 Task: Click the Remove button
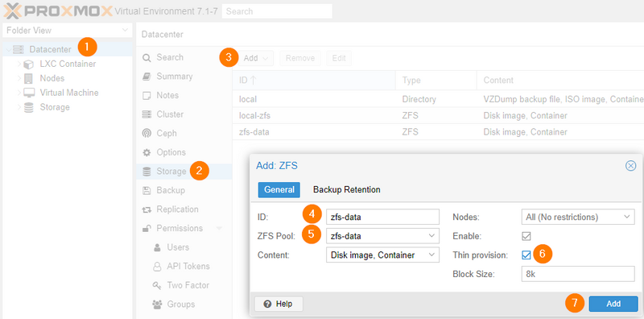coord(299,58)
